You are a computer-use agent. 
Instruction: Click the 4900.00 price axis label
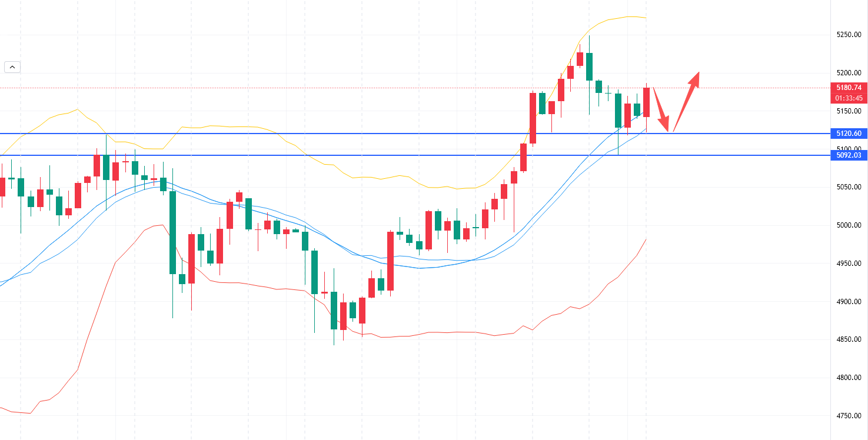pyautogui.click(x=848, y=302)
